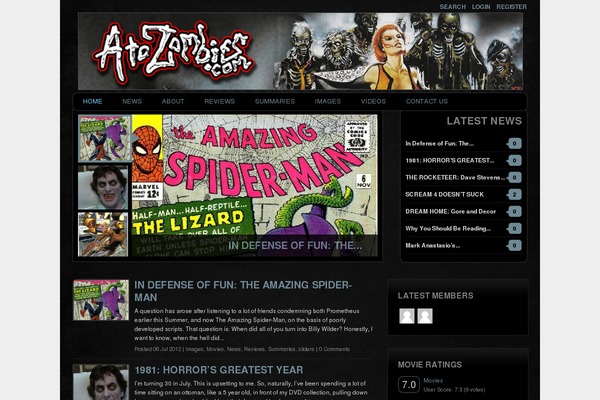Open article thumbnail for In Defense of Fun post

(101, 300)
